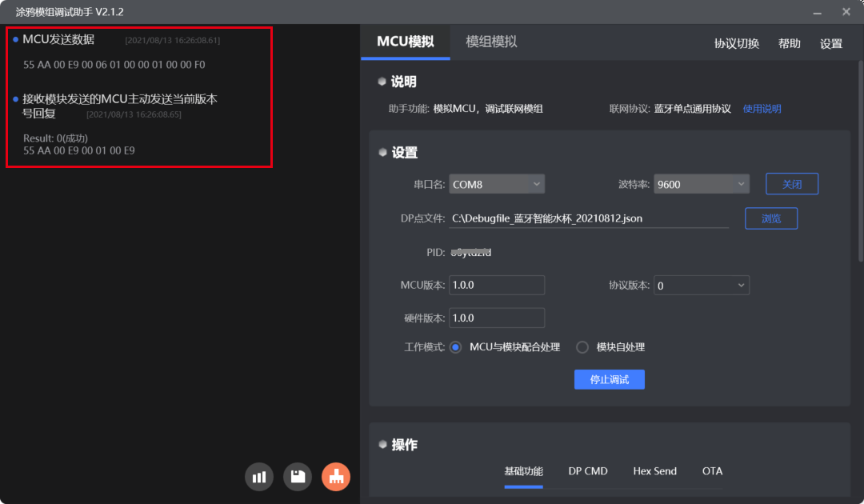Open the 使用说明 link
The height and width of the screenshot is (504, 864).
[762, 109]
